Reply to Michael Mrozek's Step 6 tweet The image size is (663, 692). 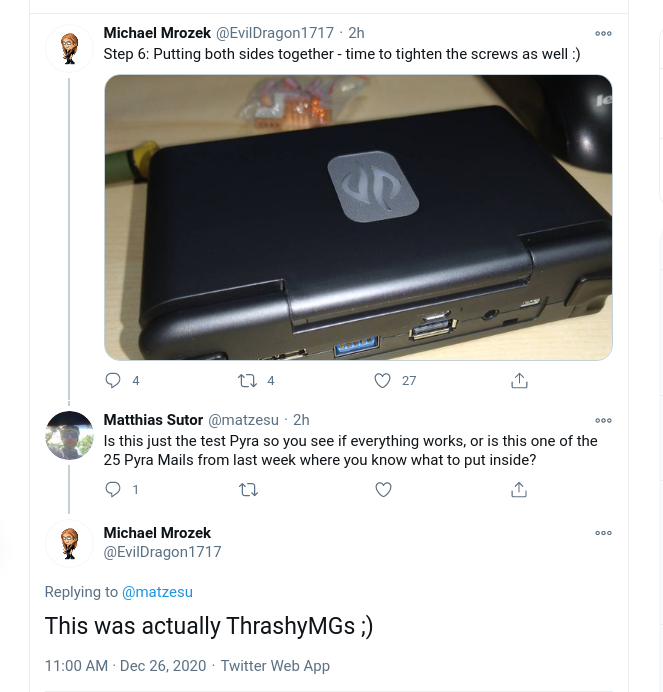point(113,381)
